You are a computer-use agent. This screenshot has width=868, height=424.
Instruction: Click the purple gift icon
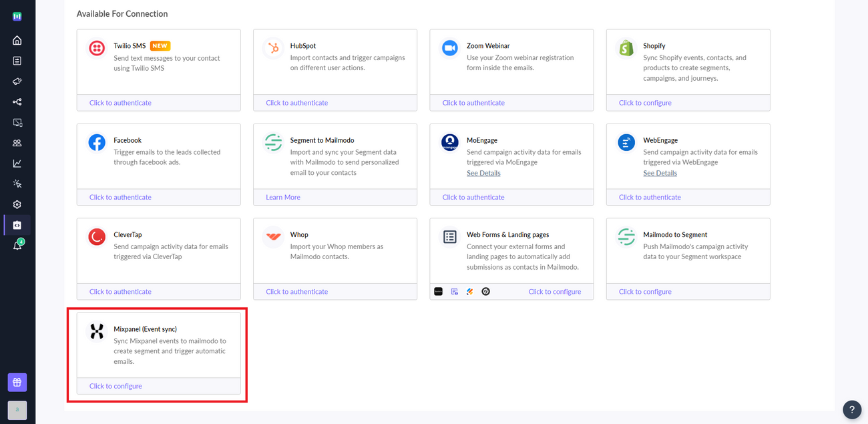coord(17,383)
